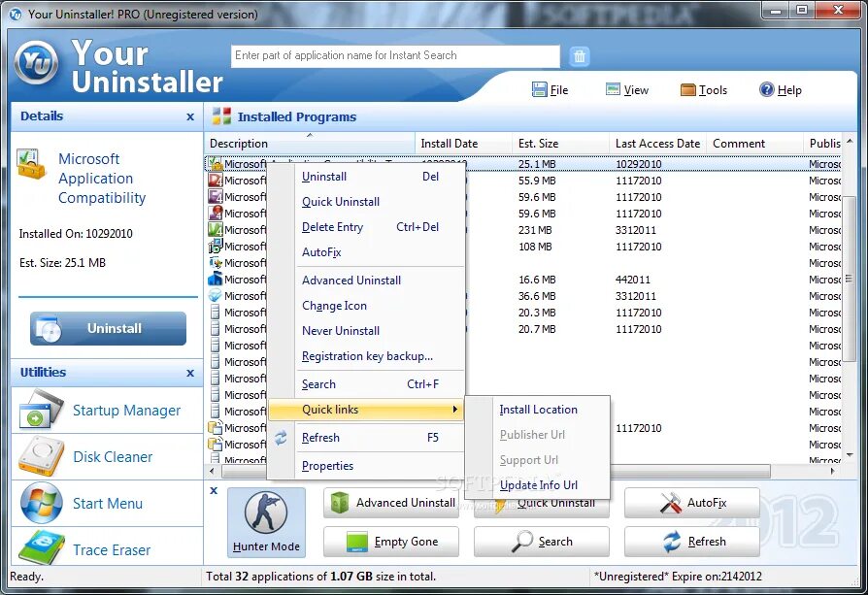Click the 25.1 MB size cell
This screenshot has width=868, height=595.
(537, 164)
